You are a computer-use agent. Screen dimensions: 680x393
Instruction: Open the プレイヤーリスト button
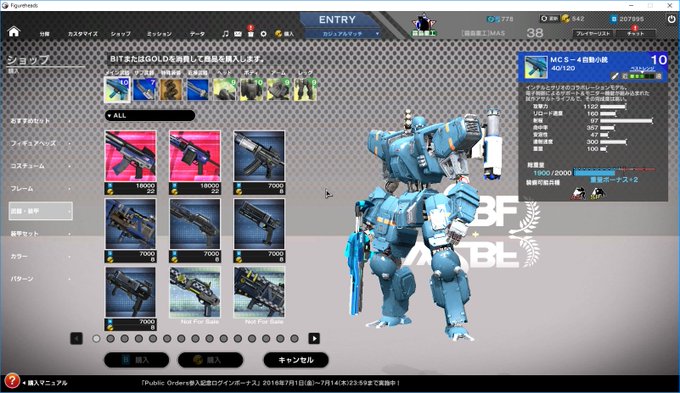point(593,33)
